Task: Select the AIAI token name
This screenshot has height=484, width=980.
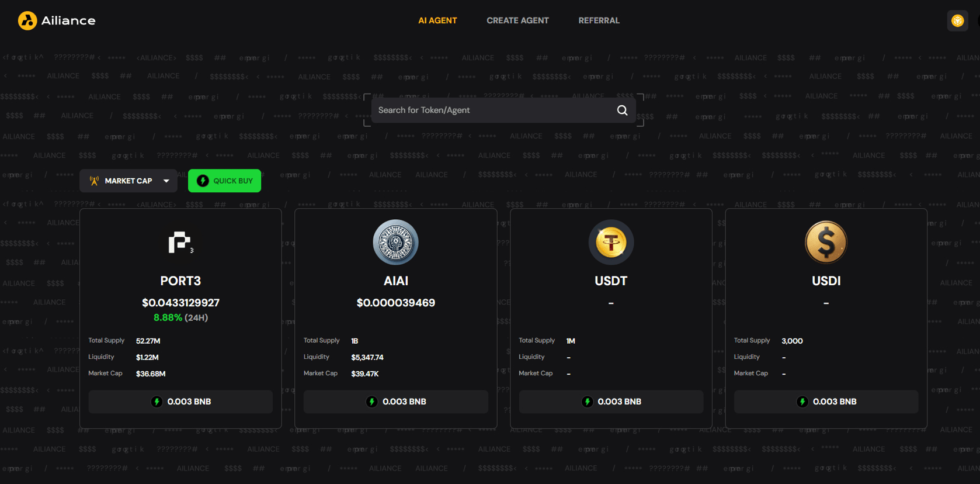Action: (396, 281)
